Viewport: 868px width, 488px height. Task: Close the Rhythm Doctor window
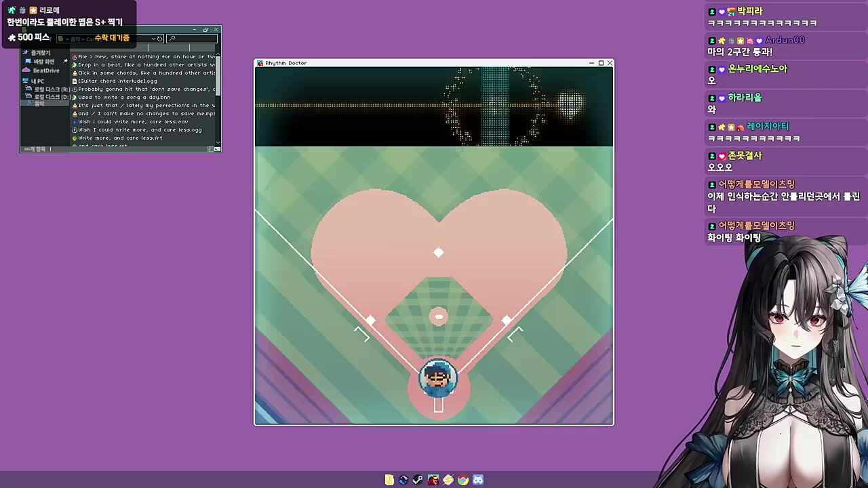(x=610, y=63)
